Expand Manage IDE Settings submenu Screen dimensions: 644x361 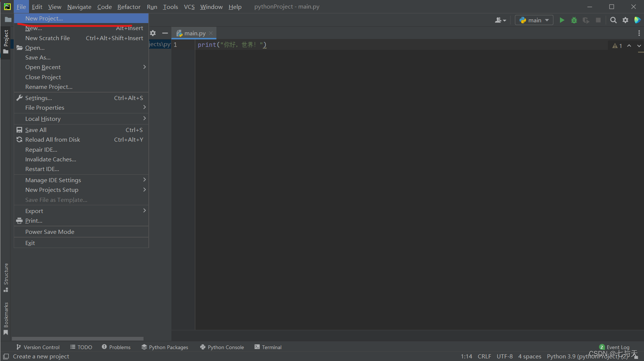coord(81,180)
